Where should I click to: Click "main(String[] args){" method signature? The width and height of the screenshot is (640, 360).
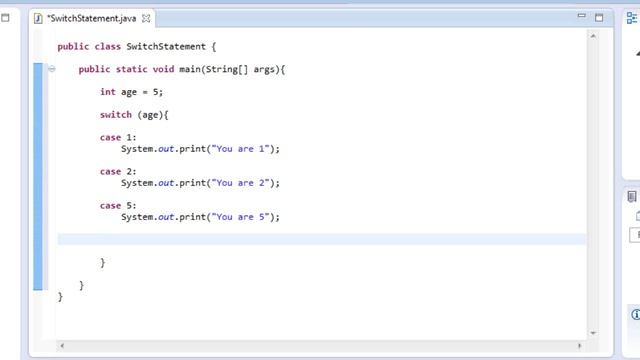[x=232, y=69]
